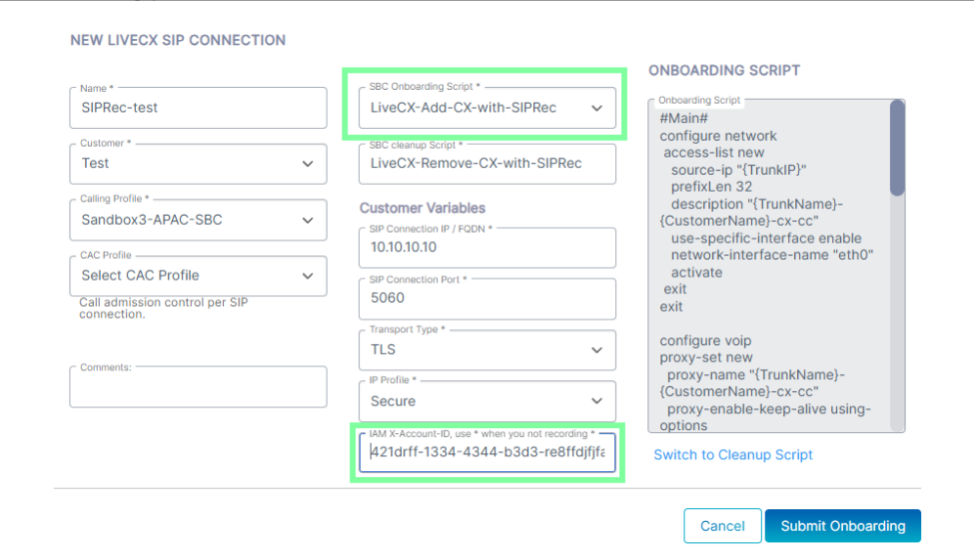Click the Transport Type chevron arrow
974x560 pixels.
tap(598, 350)
